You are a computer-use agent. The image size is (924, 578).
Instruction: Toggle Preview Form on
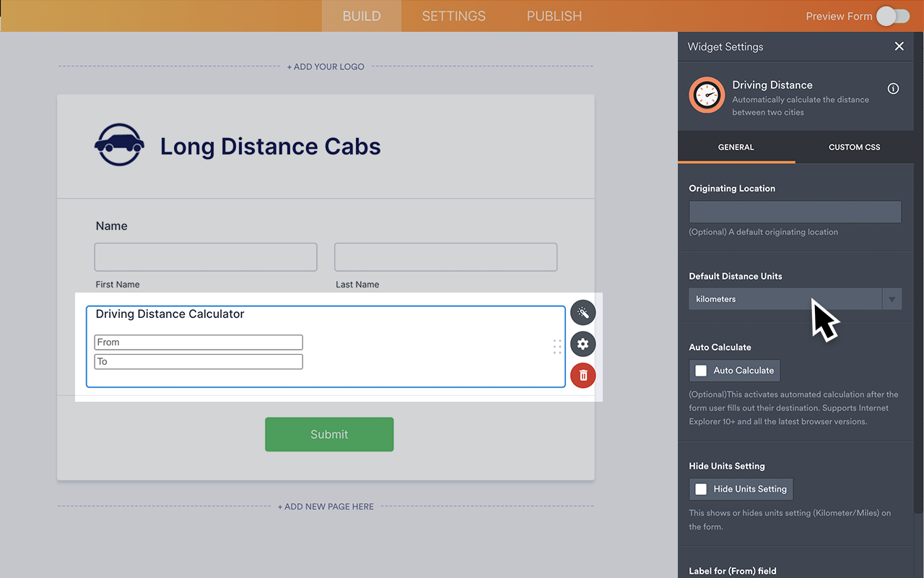[892, 16]
